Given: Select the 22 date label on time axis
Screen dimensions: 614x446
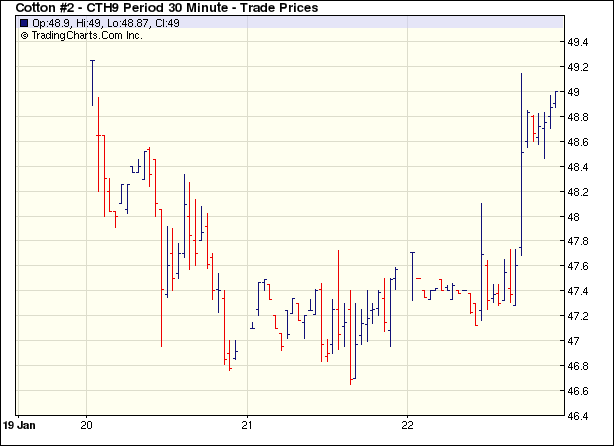Looking at the screenshot, I should click(x=408, y=424).
